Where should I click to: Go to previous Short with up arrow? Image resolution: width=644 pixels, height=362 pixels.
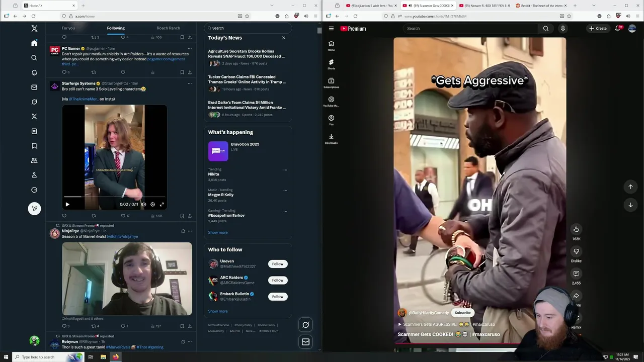tap(630, 187)
